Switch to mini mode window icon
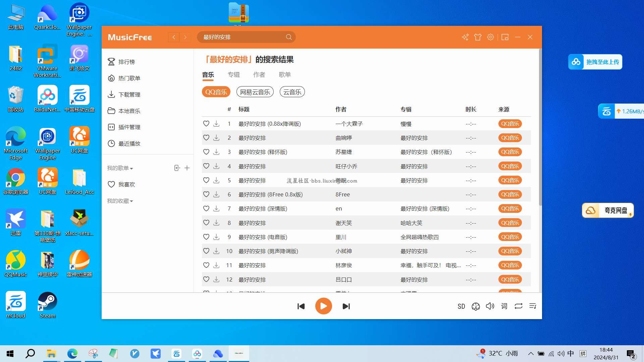 pyautogui.click(x=505, y=37)
